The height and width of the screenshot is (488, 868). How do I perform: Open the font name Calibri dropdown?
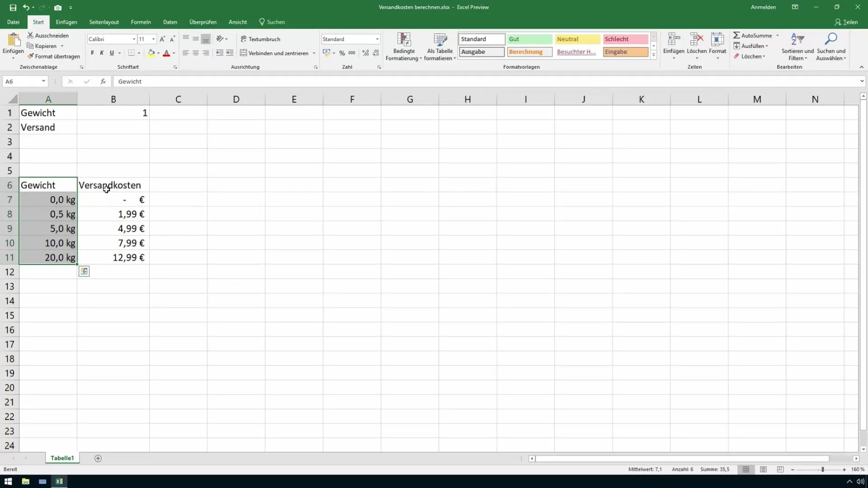(134, 39)
